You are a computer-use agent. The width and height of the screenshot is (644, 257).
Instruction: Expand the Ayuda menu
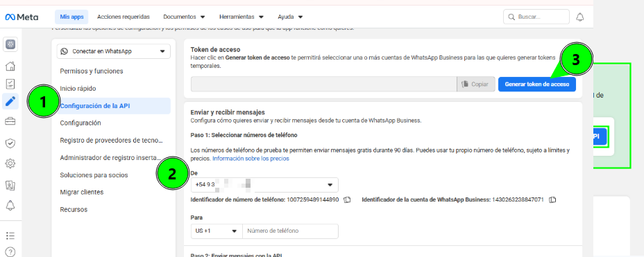[290, 17]
